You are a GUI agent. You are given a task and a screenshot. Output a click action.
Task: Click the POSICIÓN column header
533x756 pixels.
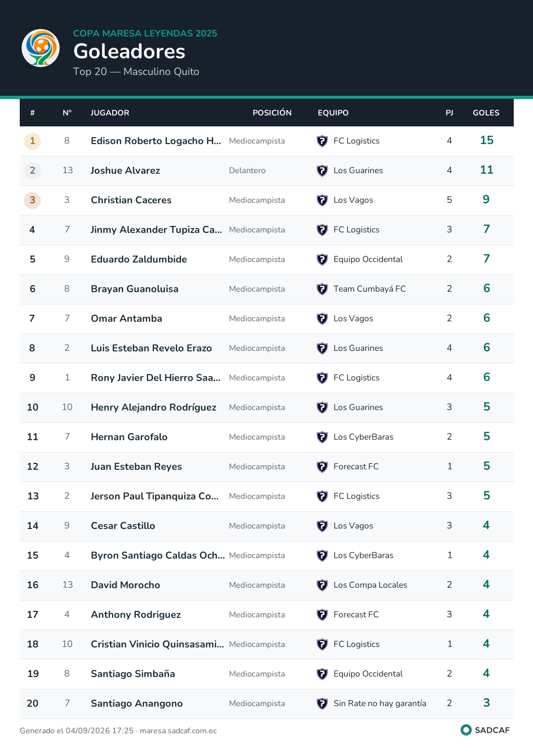[x=272, y=113]
